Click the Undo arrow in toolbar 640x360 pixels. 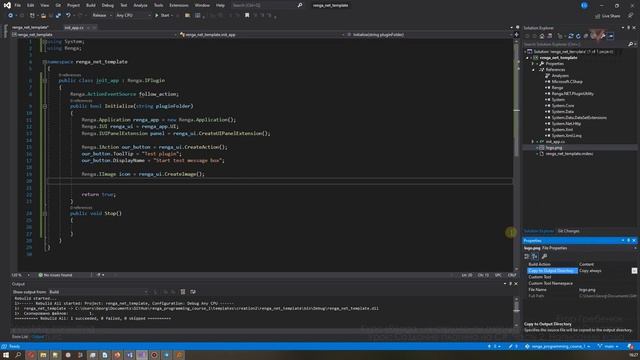coord(68,16)
